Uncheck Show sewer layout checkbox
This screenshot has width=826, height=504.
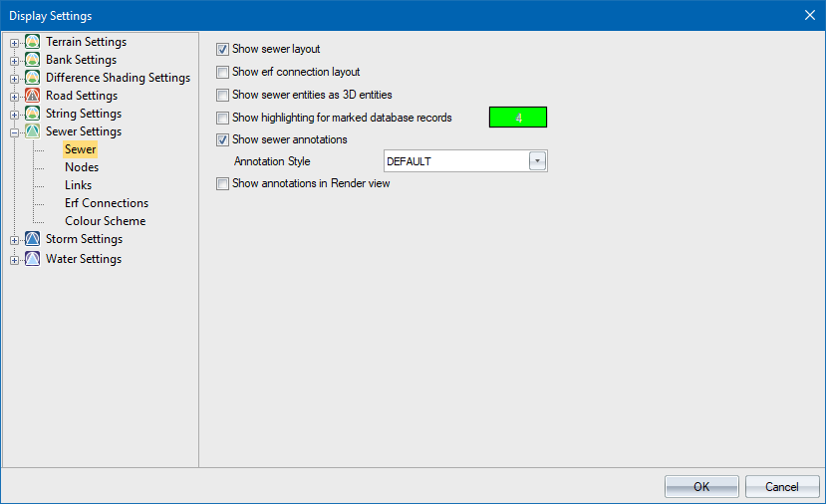pos(223,49)
